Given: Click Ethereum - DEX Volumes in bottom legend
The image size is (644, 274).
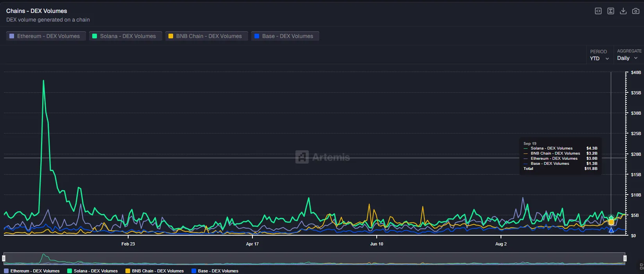Looking at the screenshot, I should (32, 271).
